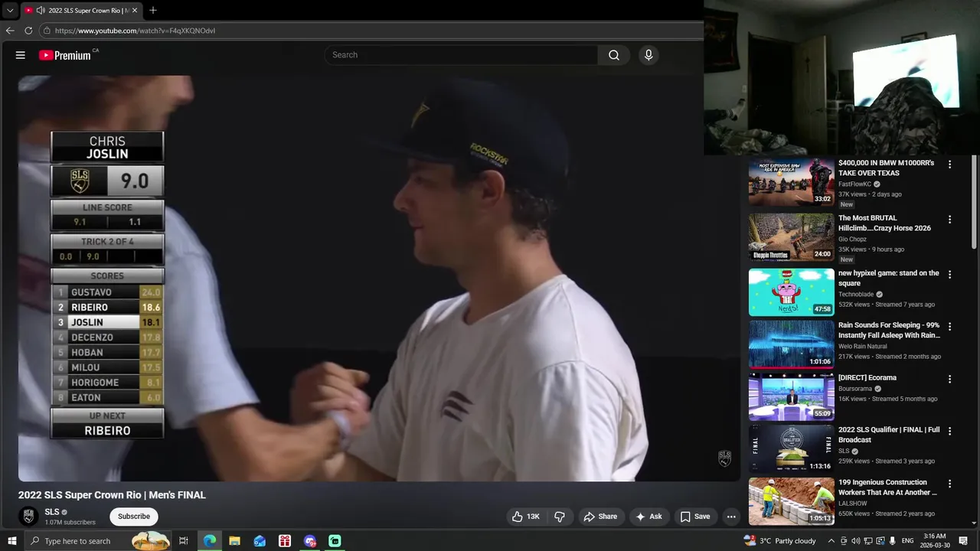
Task: Close the 2022 SLS Super Crown tab
Action: click(x=135, y=11)
